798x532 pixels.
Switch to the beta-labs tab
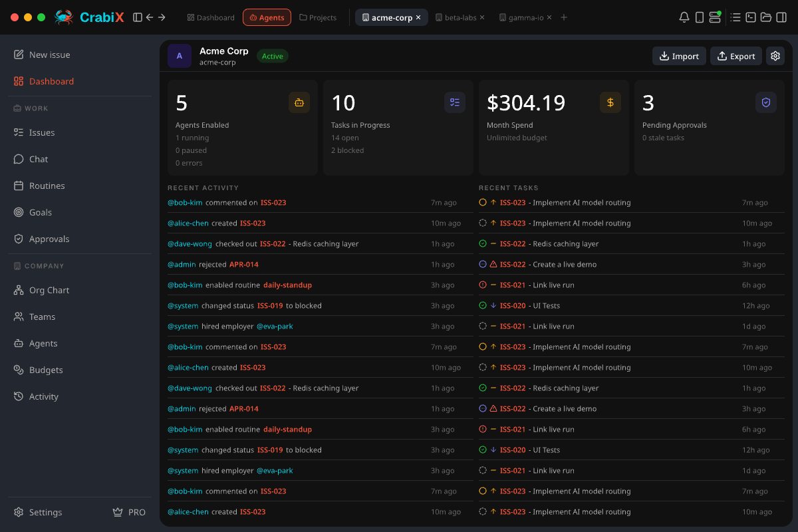(460, 17)
